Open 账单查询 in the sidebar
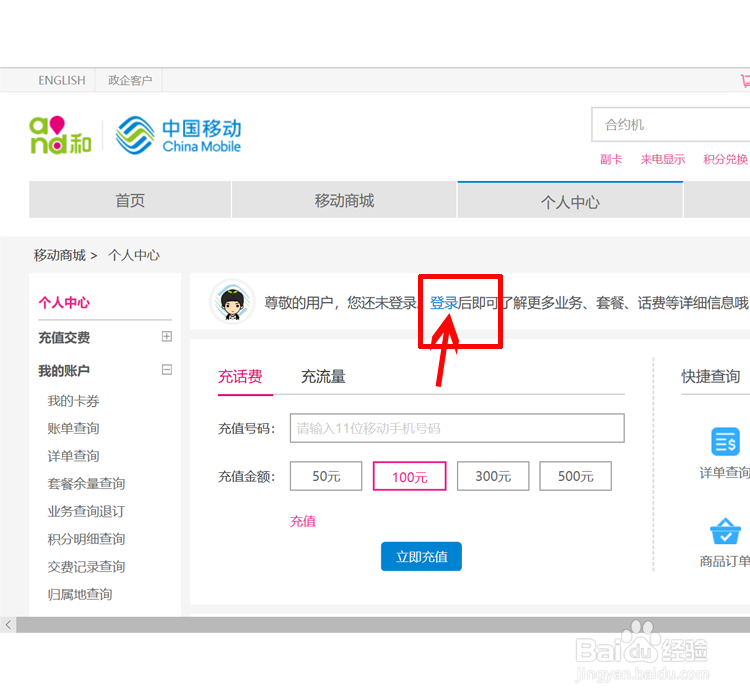 [x=73, y=428]
